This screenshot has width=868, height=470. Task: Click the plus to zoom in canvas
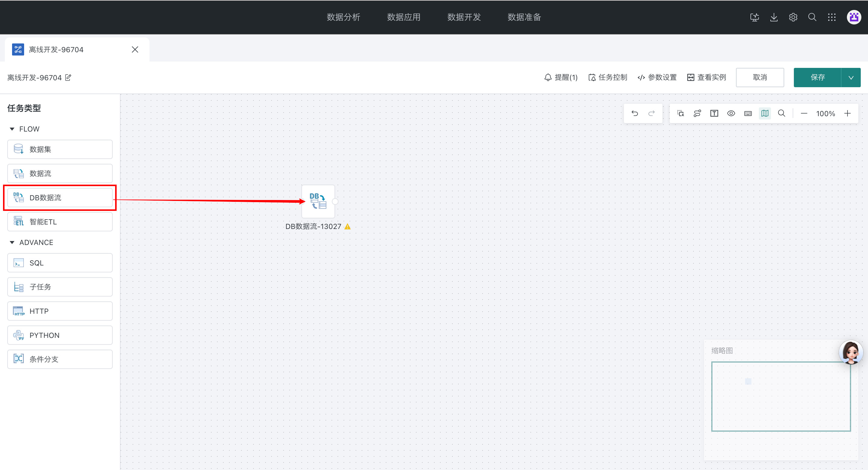coord(848,113)
